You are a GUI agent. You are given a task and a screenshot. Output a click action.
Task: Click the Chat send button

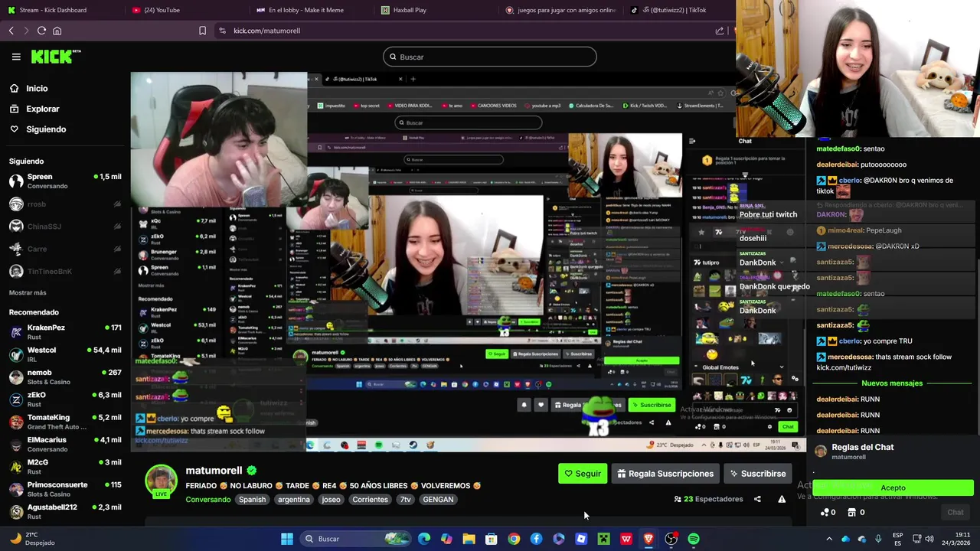pos(955,512)
